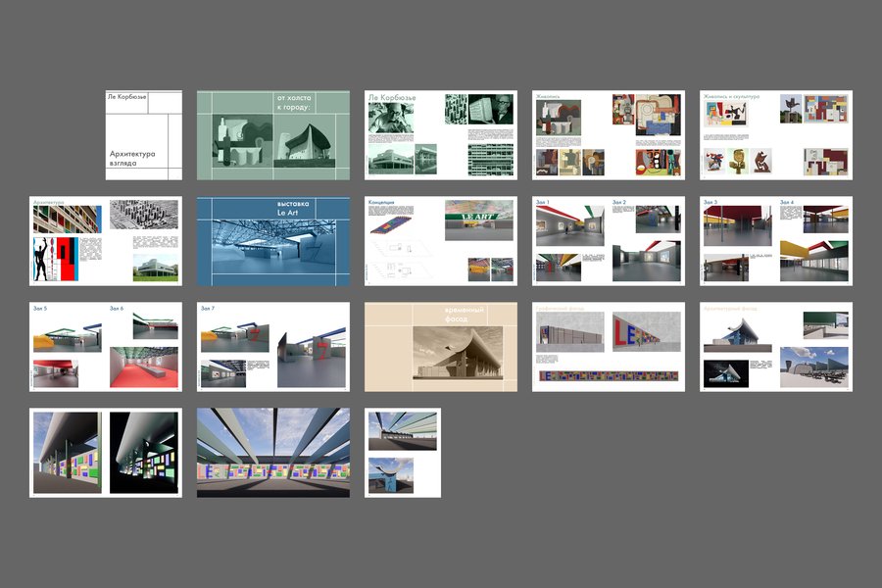Image resolution: width=882 pixels, height=588 pixels.
Task: Open the full-bleed colonnade facade render spread
Action: click(x=273, y=453)
